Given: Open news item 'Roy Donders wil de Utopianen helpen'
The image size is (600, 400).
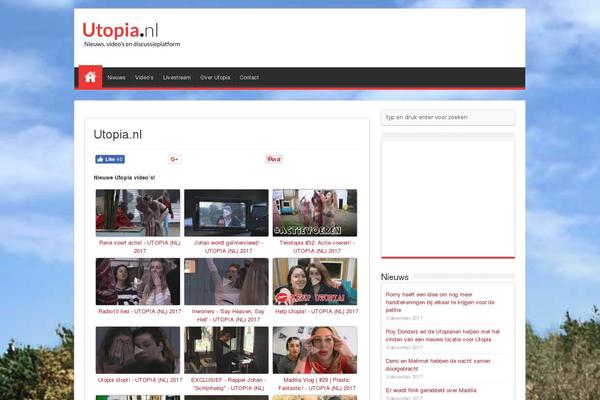Looking at the screenshot, I should point(443,335).
